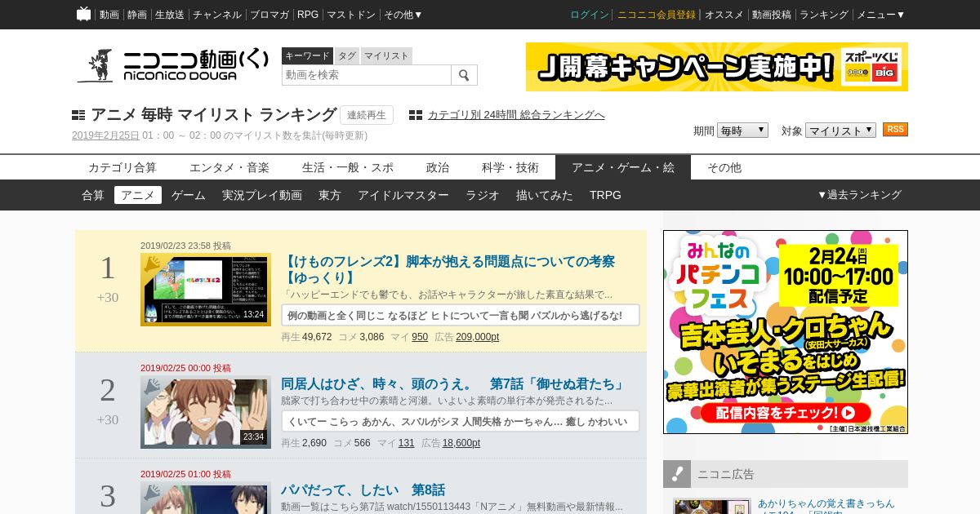
Task: Expand the その他▼ menu in top bar
Action: (403, 15)
